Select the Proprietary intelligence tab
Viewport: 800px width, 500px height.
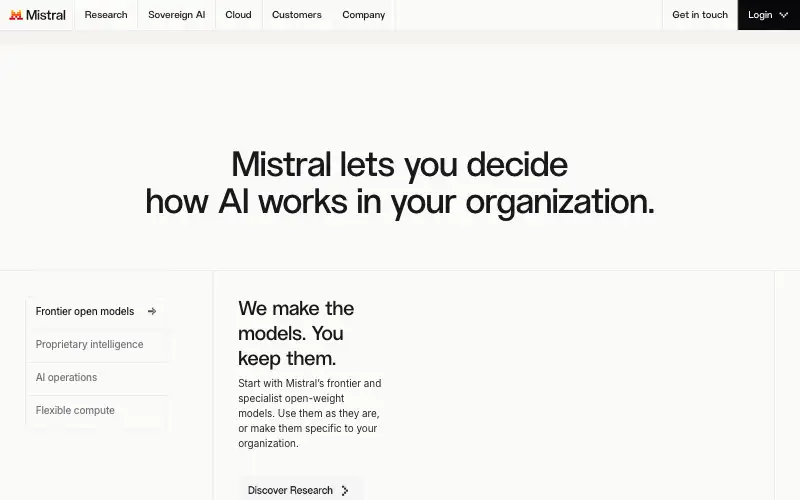coord(96,344)
